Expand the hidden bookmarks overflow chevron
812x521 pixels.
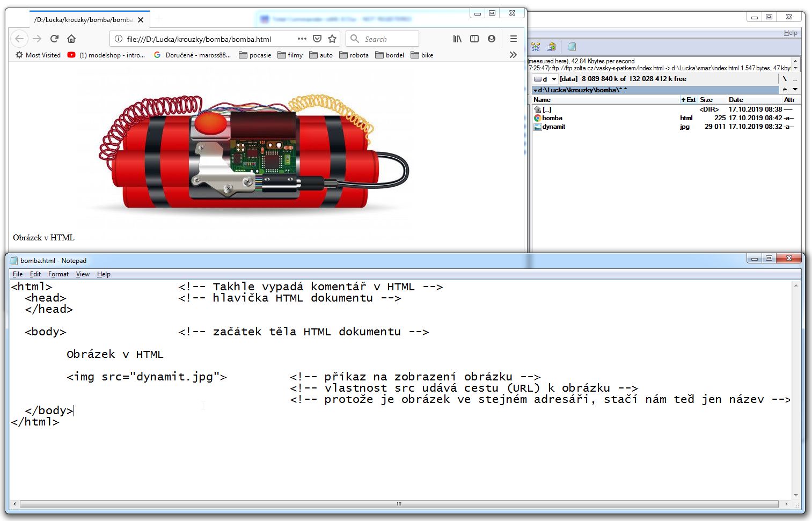click(513, 55)
